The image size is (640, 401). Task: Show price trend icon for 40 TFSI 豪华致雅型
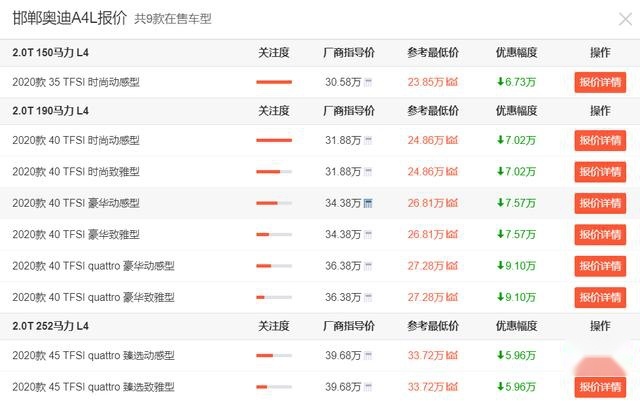452,234
